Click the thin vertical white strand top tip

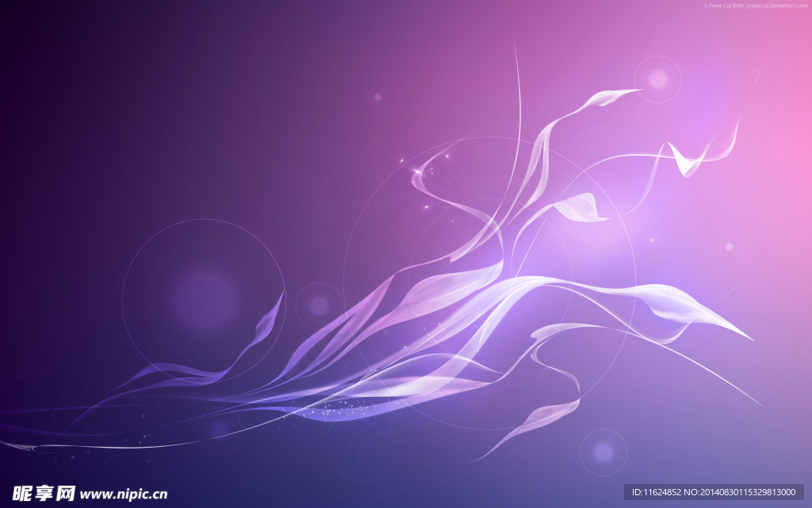(x=515, y=44)
